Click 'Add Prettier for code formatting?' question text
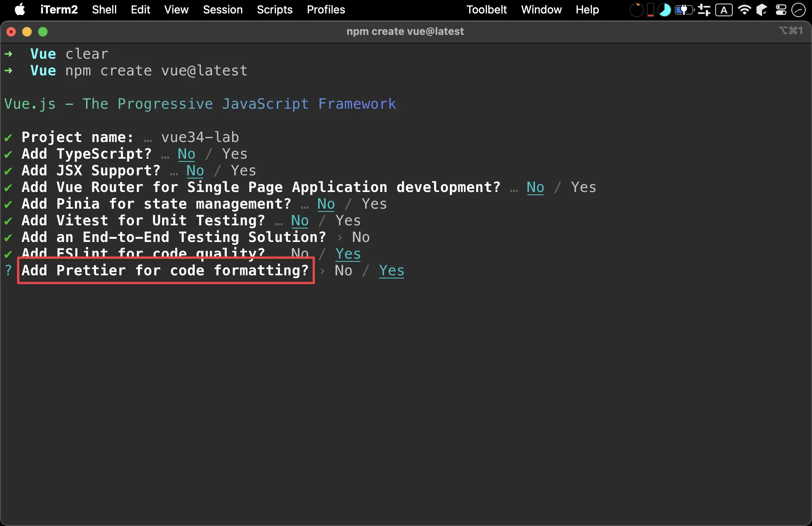 (x=165, y=271)
